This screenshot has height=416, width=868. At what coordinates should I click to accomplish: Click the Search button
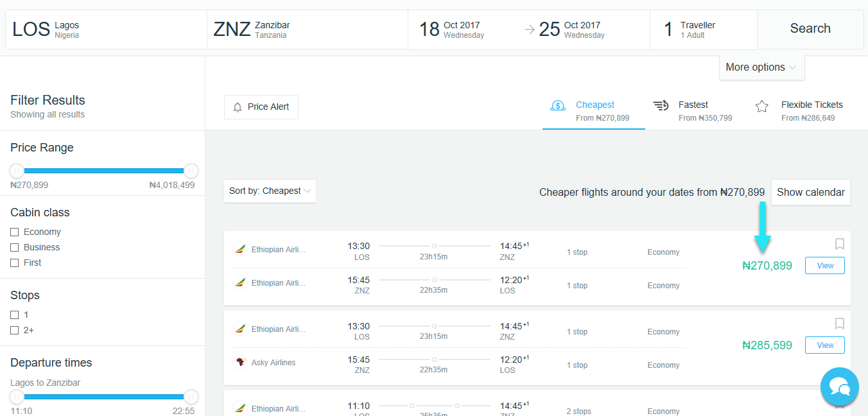[810, 29]
